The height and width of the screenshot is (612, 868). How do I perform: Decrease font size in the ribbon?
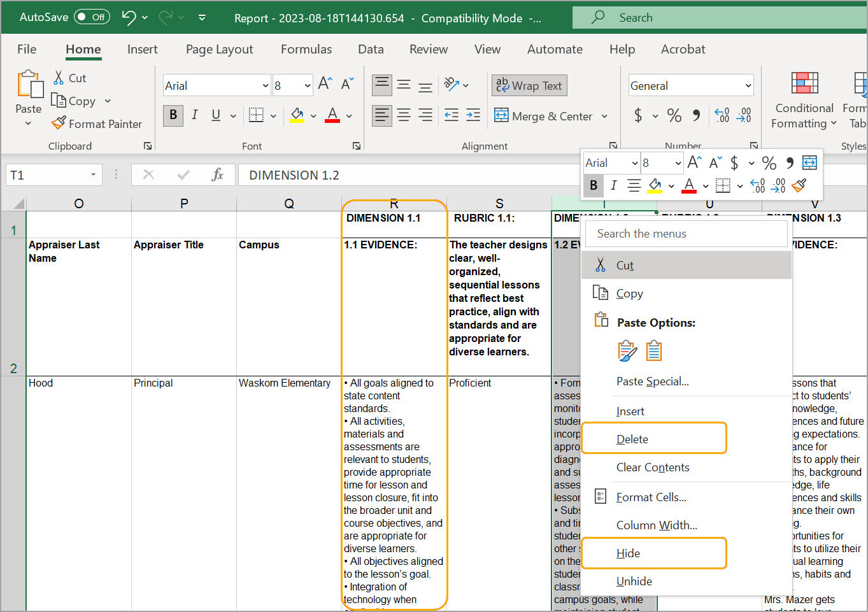pyautogui.click(x=347, y=84)
